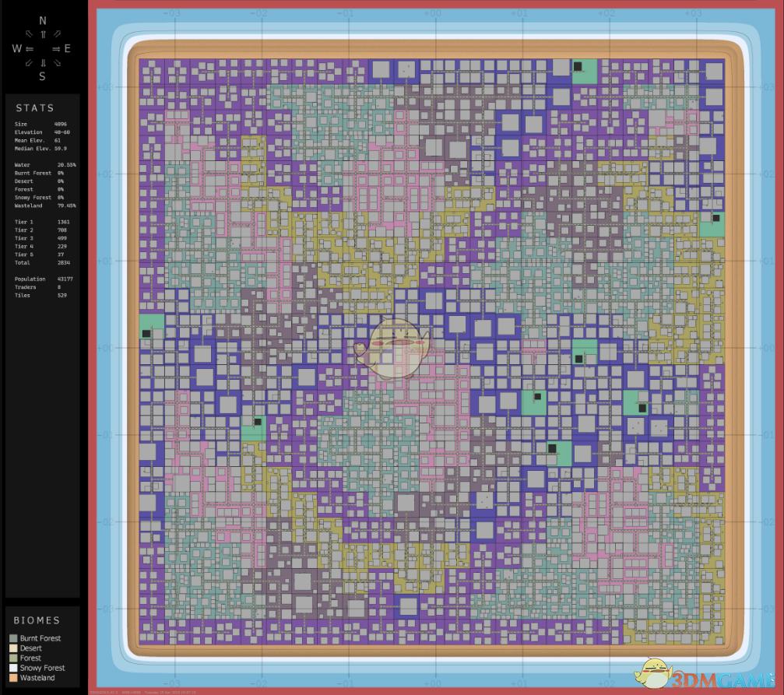Select the Tier 3 count row
The width and height of the screenshot is (784, 695).
(40, 238)
